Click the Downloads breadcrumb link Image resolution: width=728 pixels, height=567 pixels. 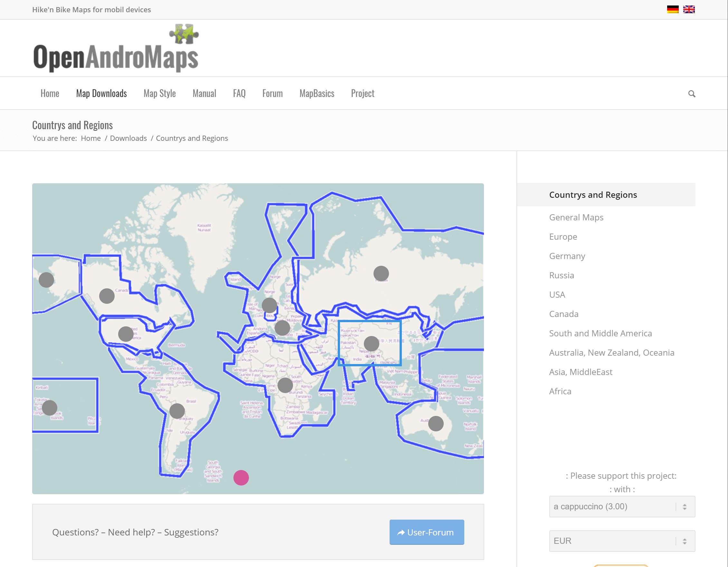pos(128,138)
